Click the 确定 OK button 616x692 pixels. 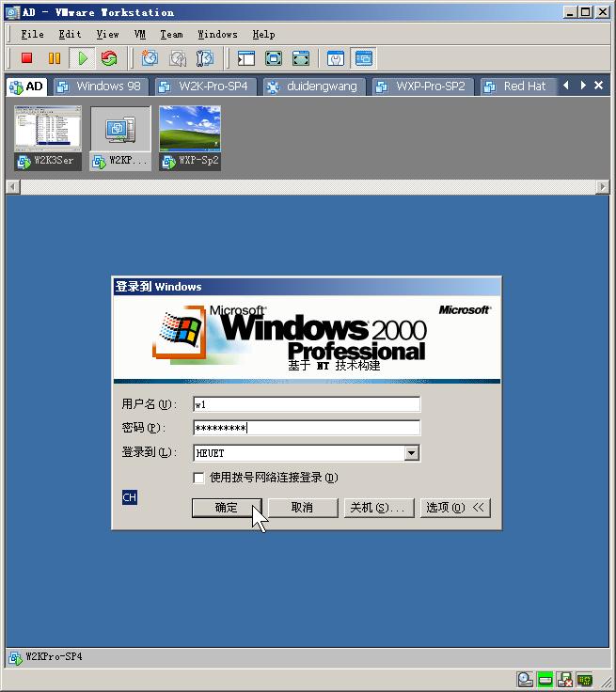pos(227,508)
